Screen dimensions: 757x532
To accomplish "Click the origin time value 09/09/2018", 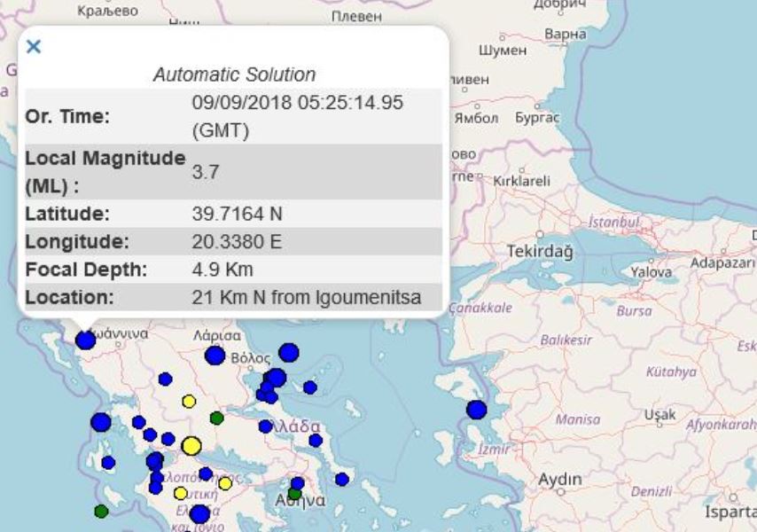I will (297, 103).
